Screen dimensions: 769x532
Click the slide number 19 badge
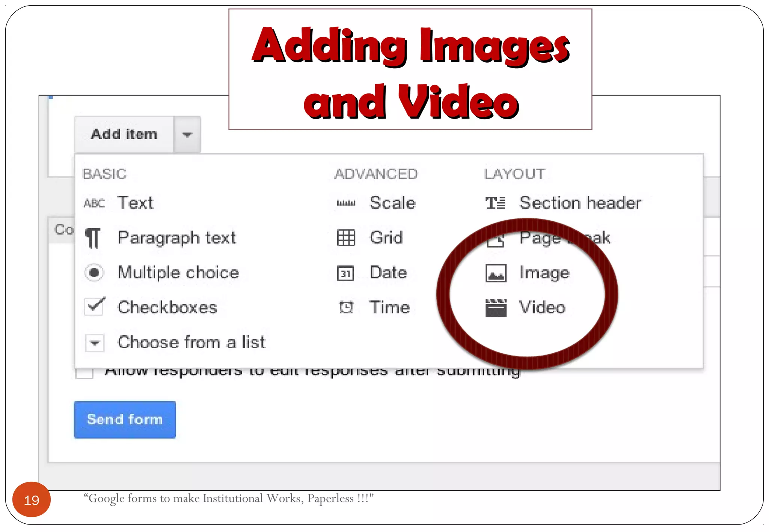click(32, 500)
